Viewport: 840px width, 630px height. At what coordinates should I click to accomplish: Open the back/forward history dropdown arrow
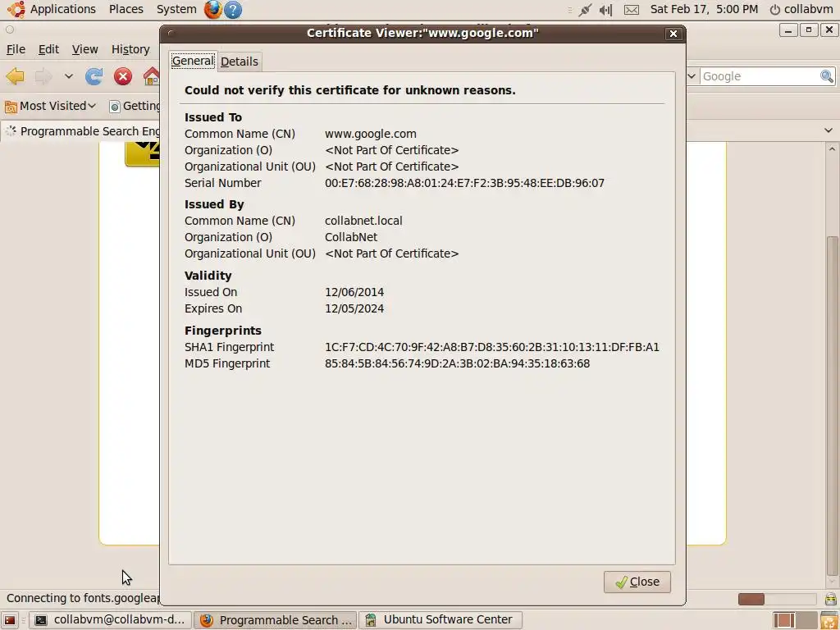(69, 76)
